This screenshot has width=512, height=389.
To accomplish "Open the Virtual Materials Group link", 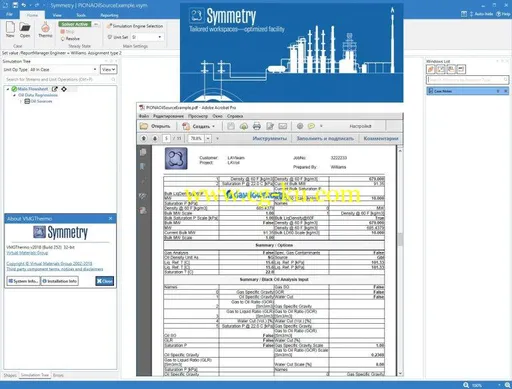I will 27,253.
